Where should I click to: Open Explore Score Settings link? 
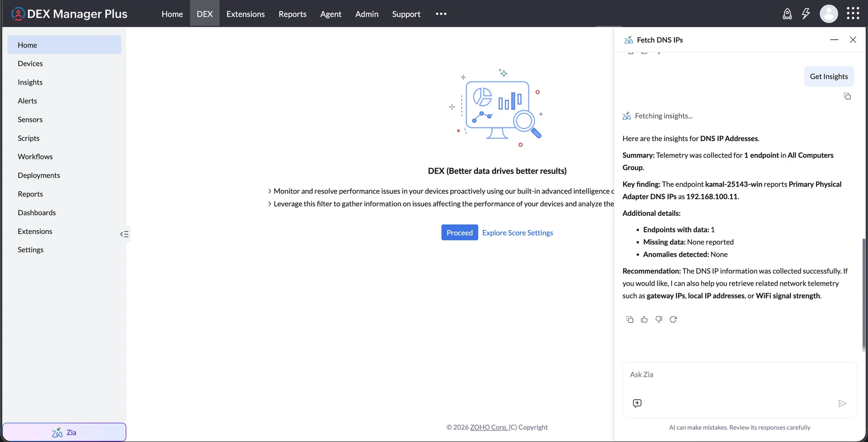point(517,233)
